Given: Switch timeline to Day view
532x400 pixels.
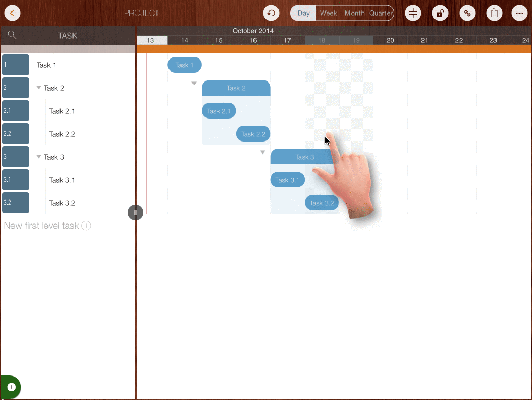Looking at the screenshot, I should point(304,13).
